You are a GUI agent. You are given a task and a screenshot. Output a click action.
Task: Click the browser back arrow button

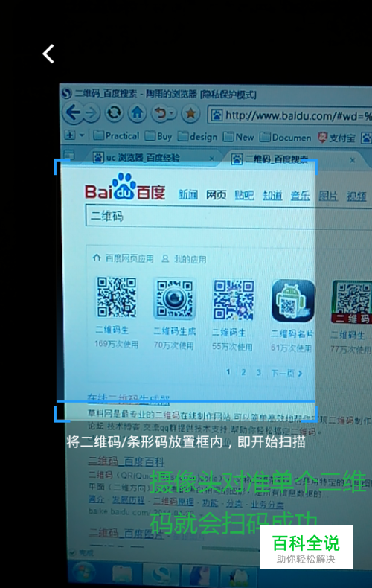coord(73,112)
